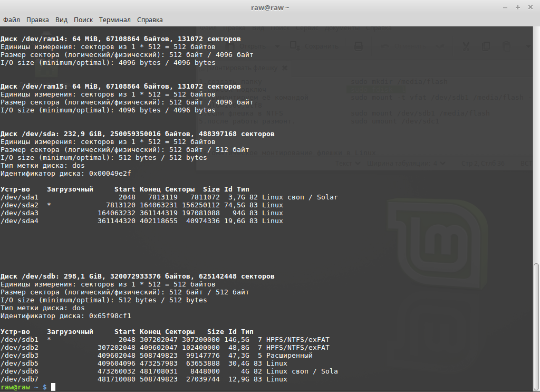The height and width of the screenshot is (392, 540).
Task: Maximize the terminal window
Action: click(518, 7)
